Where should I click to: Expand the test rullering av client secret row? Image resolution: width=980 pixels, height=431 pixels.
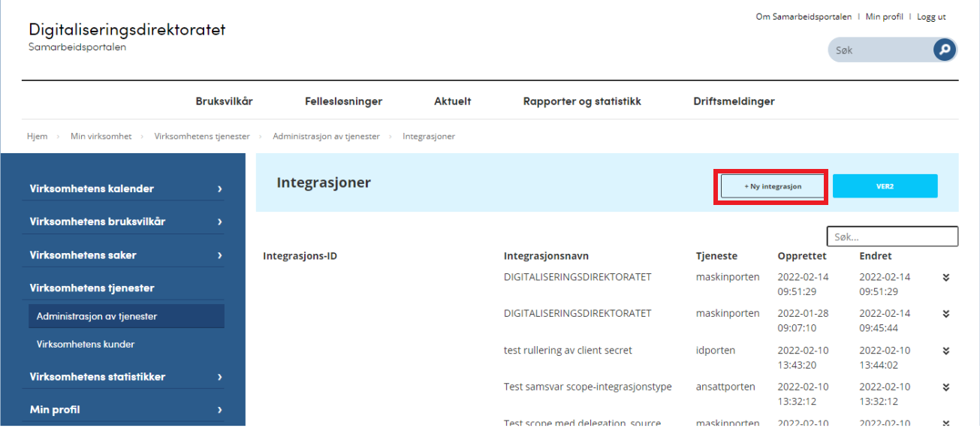pos(945,351)
